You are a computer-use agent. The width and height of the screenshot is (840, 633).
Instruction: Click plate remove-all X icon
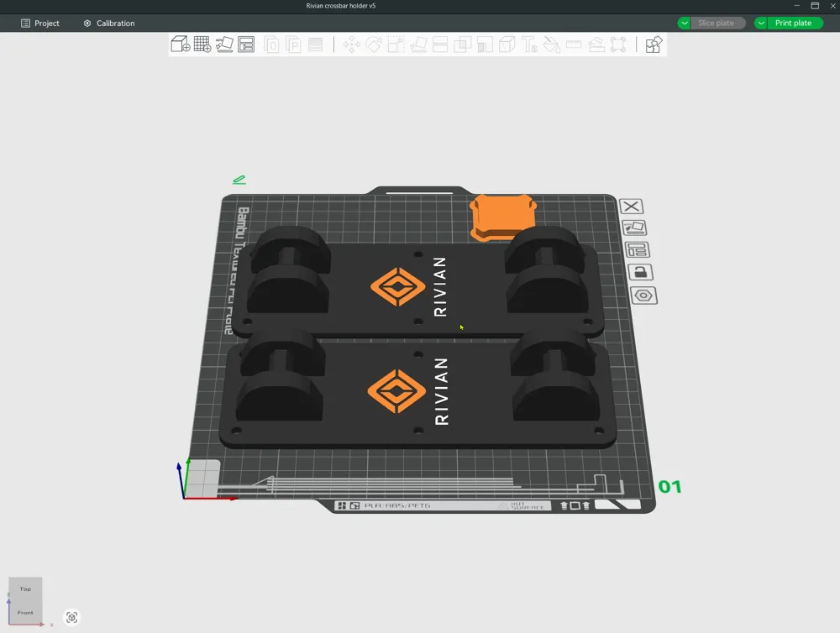click(x=631, y=207)
